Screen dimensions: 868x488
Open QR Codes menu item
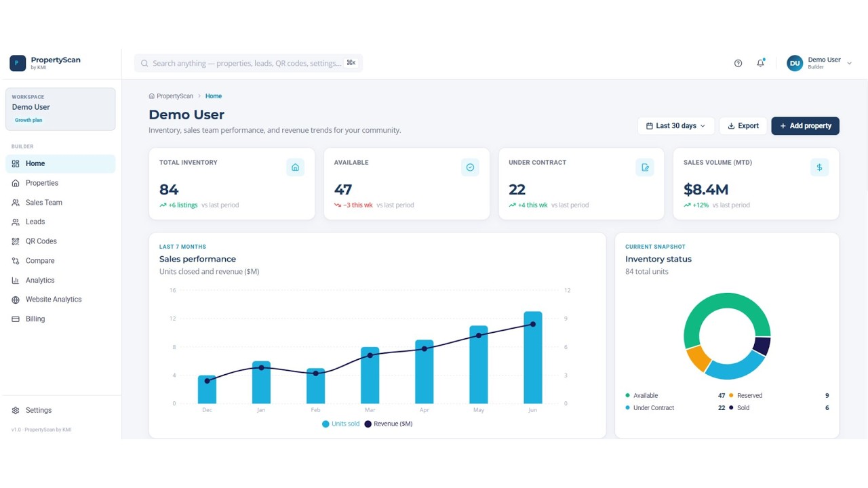[60, 241]
